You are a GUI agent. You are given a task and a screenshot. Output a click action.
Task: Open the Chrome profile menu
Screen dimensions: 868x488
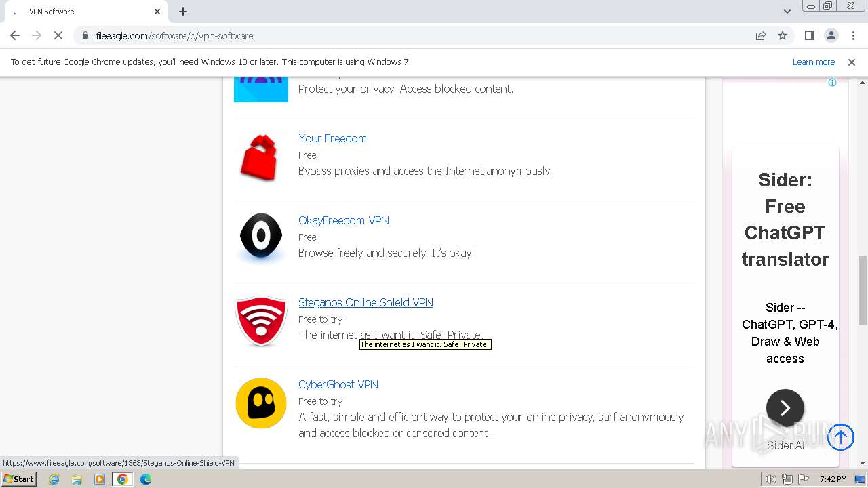831,35
